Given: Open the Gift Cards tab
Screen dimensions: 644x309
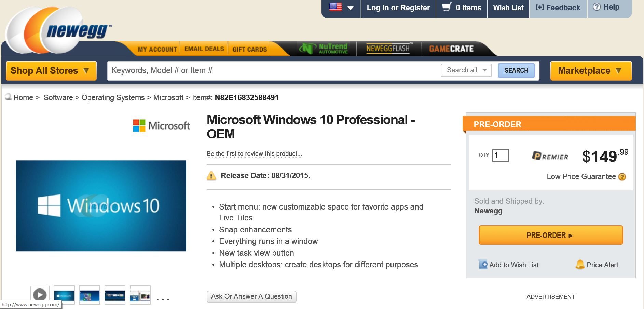Looking at the screenshot, I should (250, 49).
